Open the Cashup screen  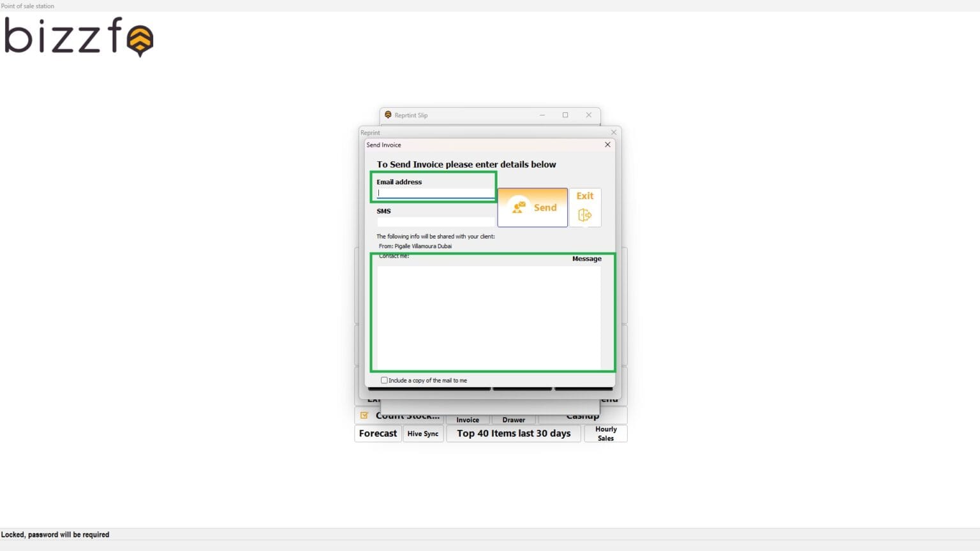point(582,415)
